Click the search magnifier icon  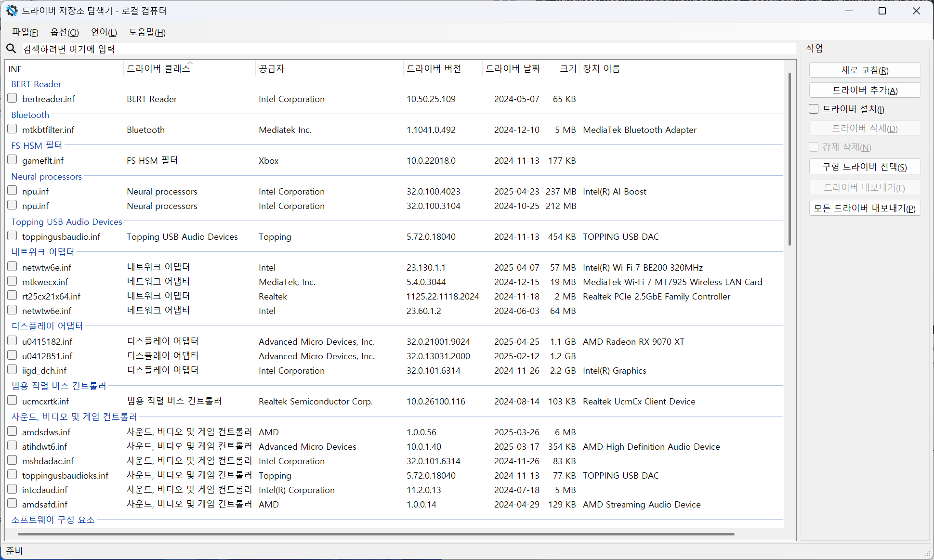[11, 49]
